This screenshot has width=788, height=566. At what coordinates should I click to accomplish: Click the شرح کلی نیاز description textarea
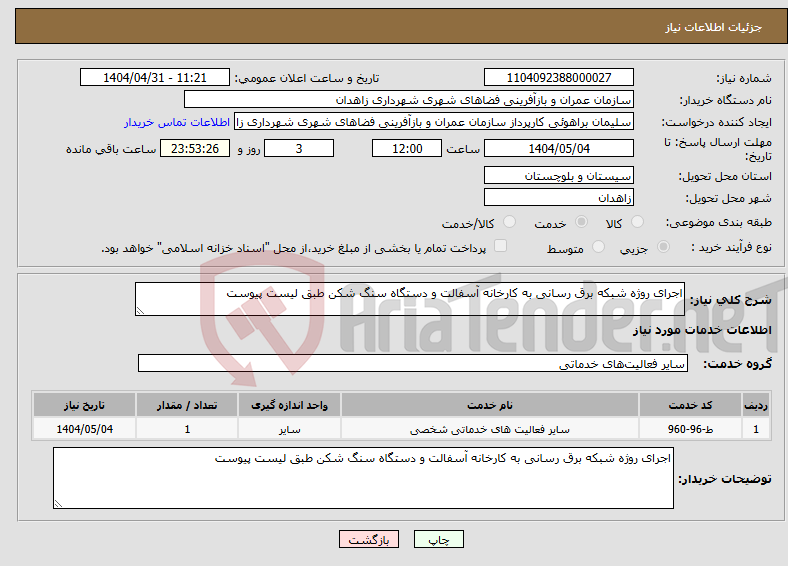point(410,299)
